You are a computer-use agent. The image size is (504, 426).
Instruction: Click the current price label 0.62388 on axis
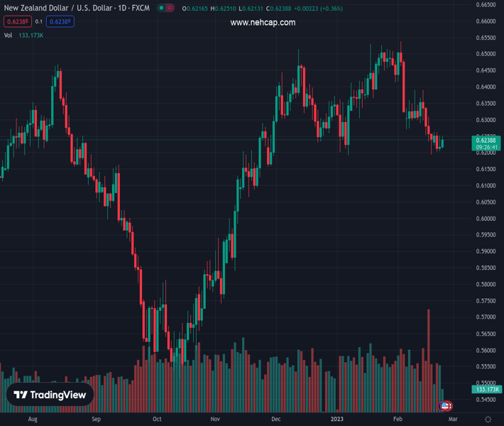(486, 141)
